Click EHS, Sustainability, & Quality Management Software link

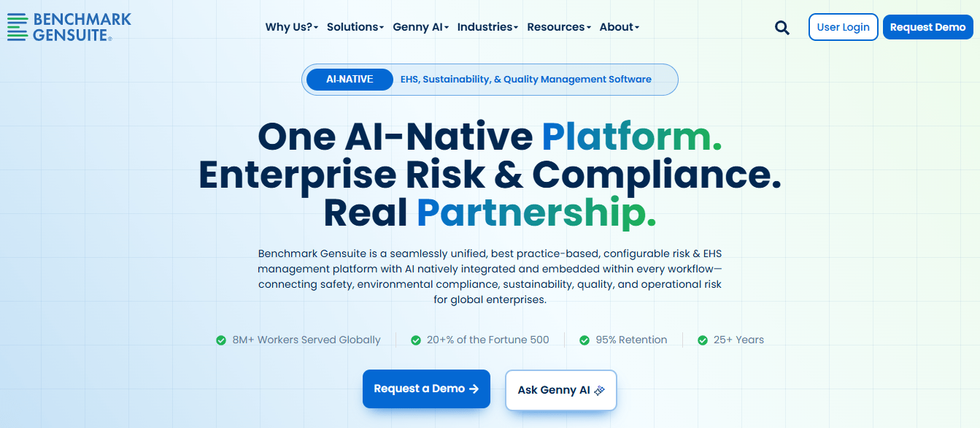[x=525, y=79]
